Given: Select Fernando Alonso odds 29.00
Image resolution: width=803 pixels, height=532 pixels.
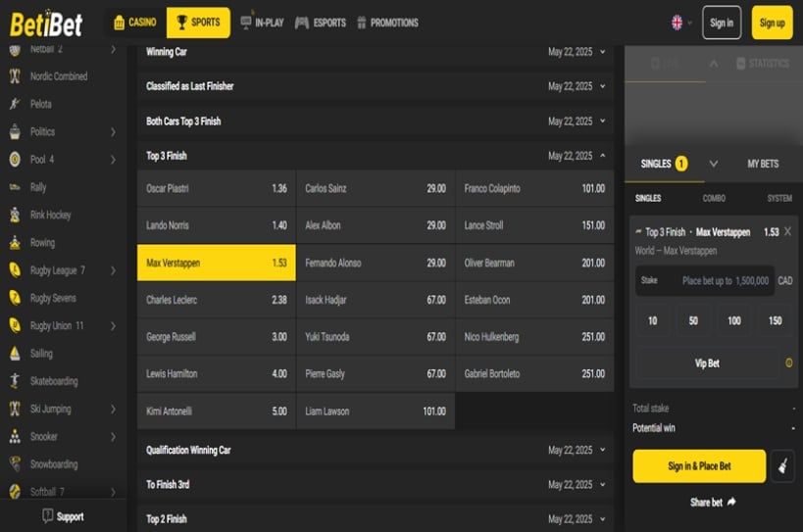Looking at the screenshot, I should click(x=376, y=263).
